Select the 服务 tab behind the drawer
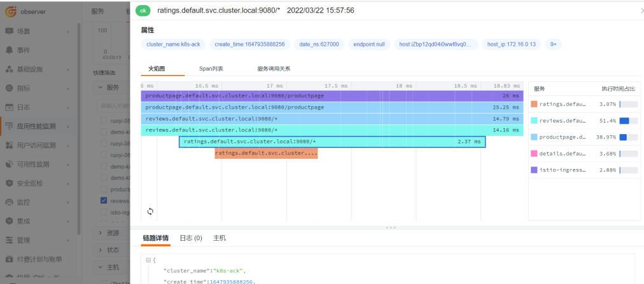 97,11
